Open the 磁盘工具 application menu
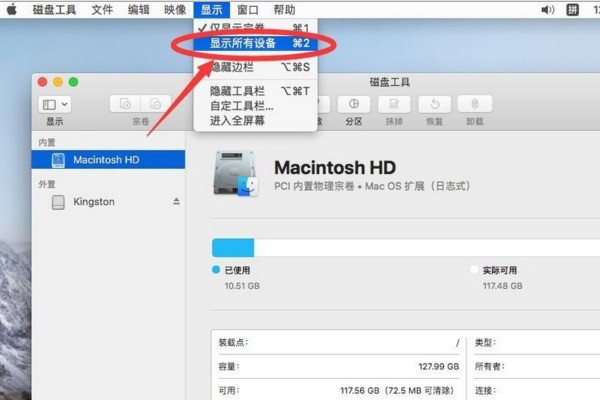The image size is (600, 400). (x=54, y=10)
